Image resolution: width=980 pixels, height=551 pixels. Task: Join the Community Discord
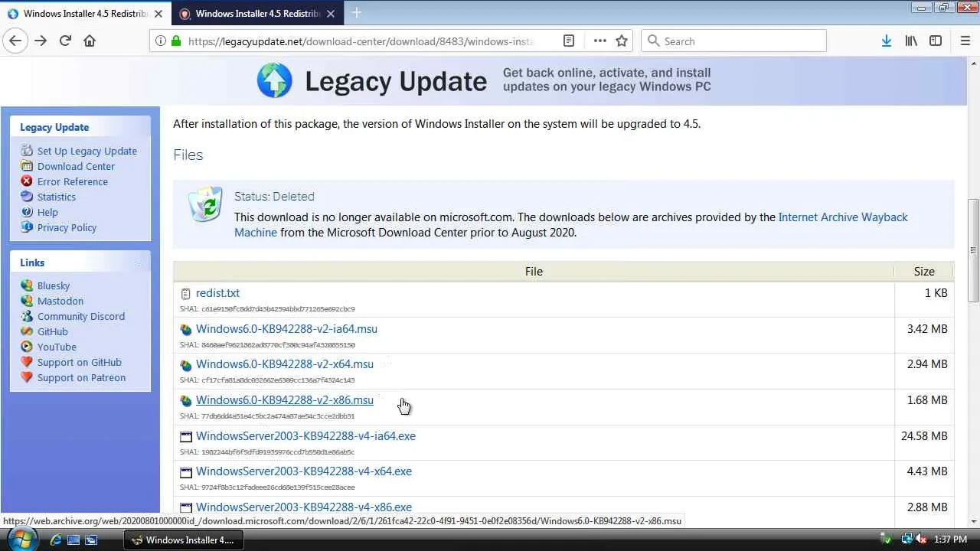(x=81, y=316)
